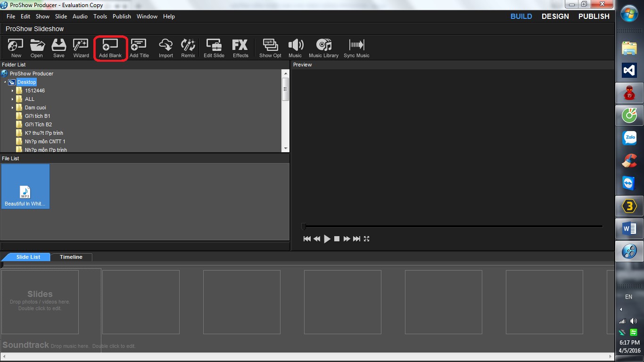Open Microsoft Word from the taskbar
Viewport: 644px width, 362px height.
tap(629, 229)
